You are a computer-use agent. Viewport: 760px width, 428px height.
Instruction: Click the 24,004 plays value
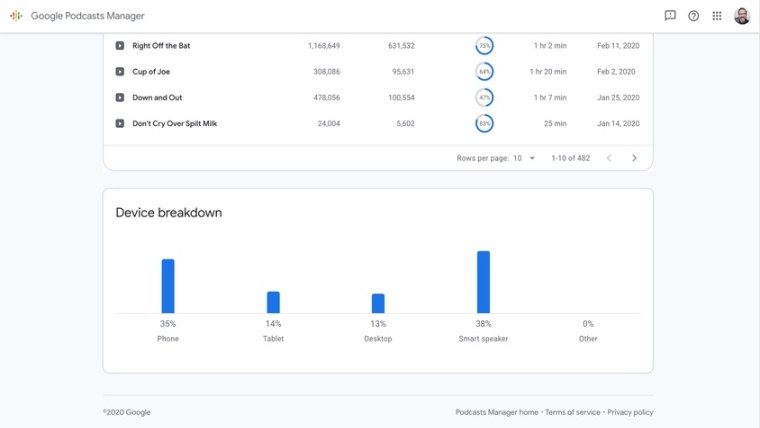[329, 124]
